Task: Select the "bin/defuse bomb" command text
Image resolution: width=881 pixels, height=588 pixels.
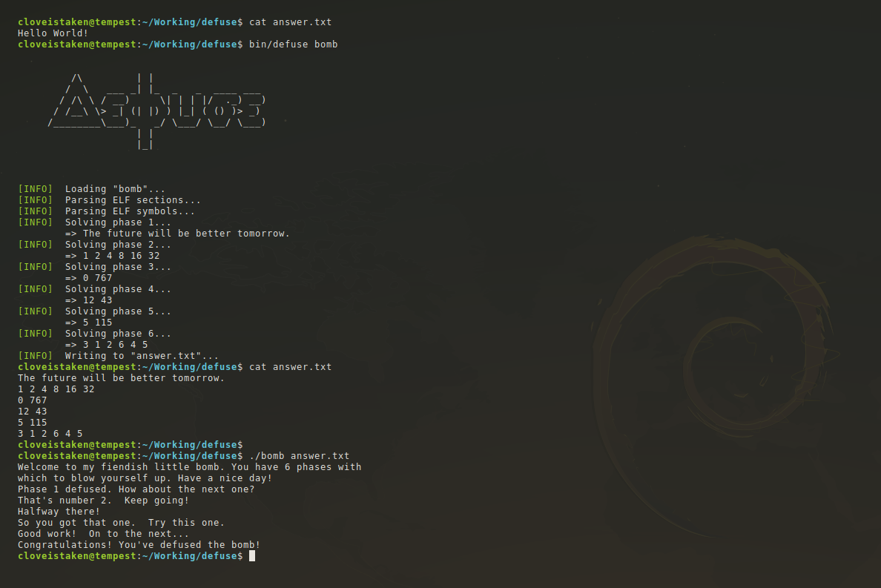Action: tap(293, 44)
